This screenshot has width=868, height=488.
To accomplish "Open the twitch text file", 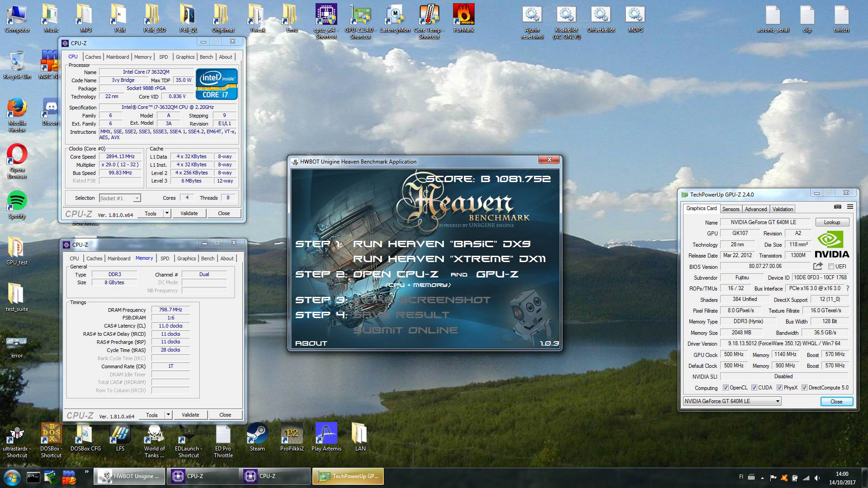I will [x=841, y=18].
